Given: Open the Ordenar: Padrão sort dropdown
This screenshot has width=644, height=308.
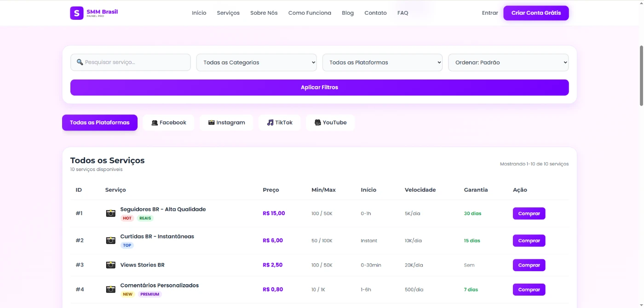Looking at the screenshot, I should [x=508, y=63].
